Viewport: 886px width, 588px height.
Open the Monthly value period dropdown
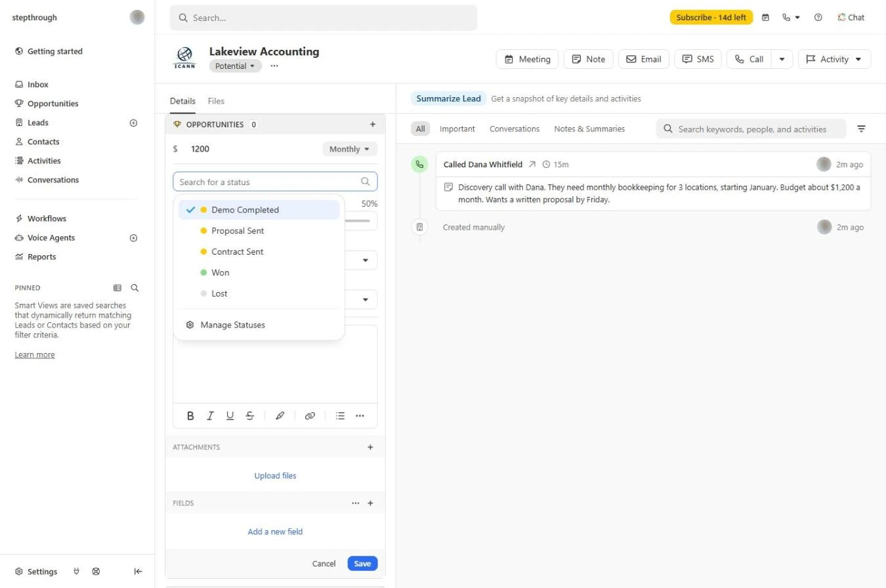click(350, 149)
